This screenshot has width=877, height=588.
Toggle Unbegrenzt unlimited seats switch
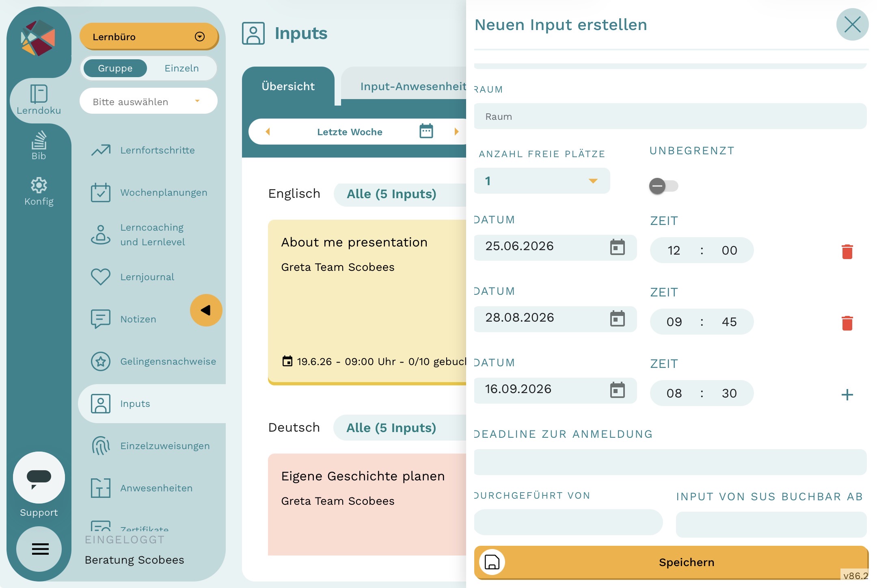click(x=663, y=186)
